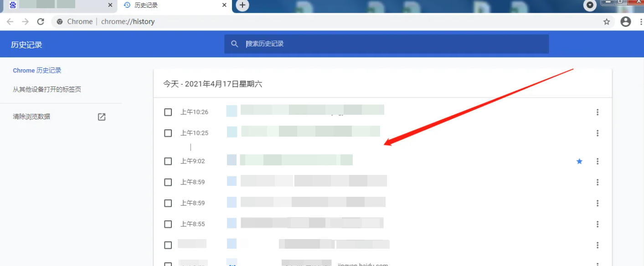
Task: Open more actions for the 10:25 entry
Action: (x=598, y=133)
